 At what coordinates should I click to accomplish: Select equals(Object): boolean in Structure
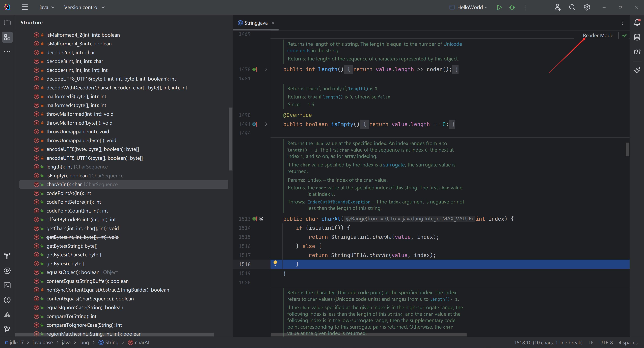pyautogui.click(x=124, y=272)
